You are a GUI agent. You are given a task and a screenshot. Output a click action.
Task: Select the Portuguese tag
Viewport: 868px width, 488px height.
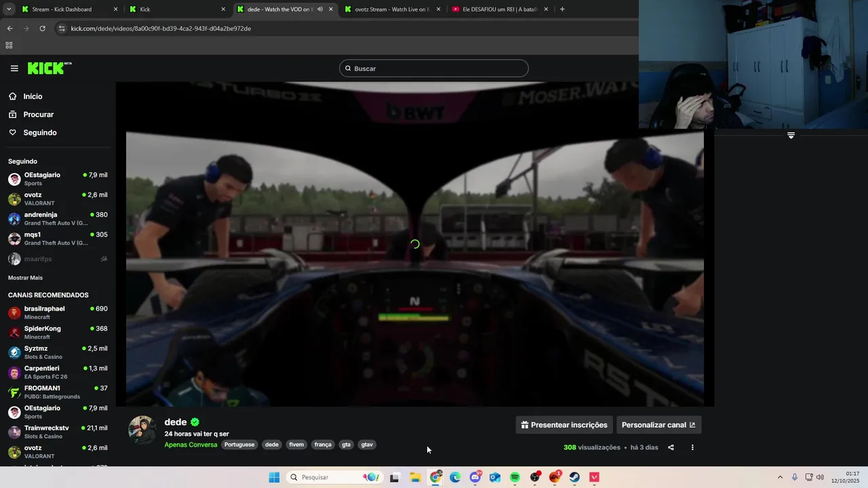[x=239, y=445]
